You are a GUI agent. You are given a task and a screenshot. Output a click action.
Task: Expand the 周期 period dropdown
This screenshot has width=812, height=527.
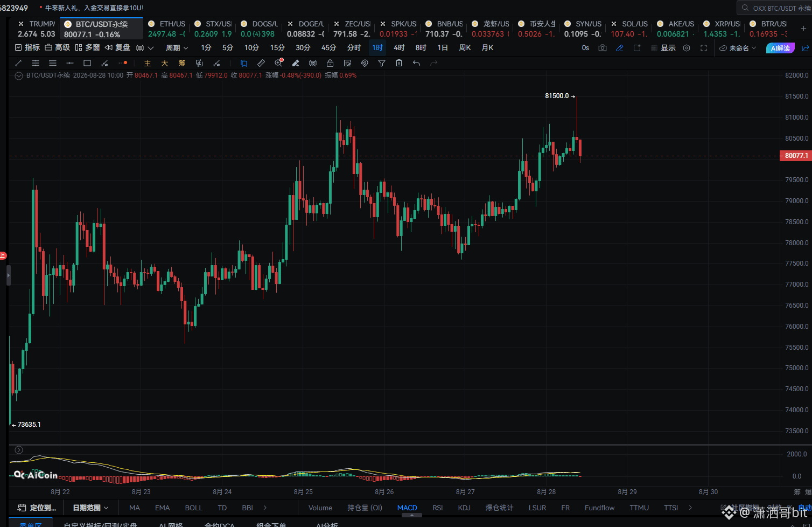point(177,48)
